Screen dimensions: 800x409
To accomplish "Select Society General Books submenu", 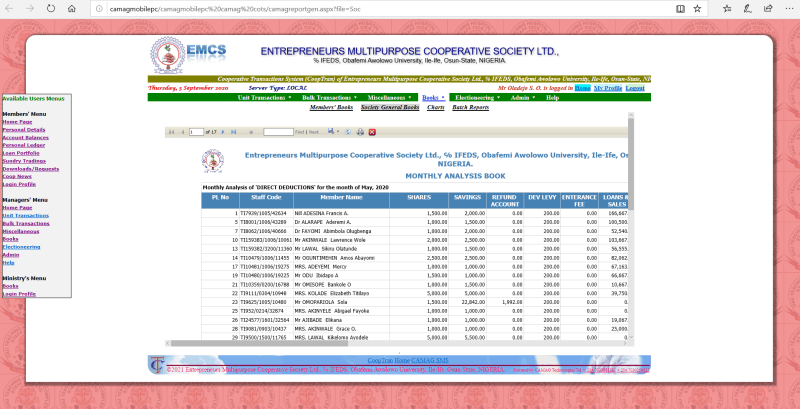I will pyautogui.click(x=390, y=107).
